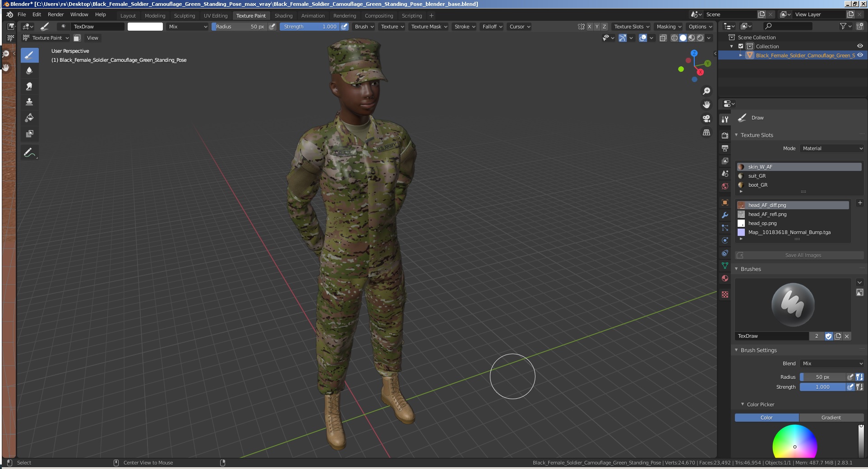Open the Render menu

55,14
